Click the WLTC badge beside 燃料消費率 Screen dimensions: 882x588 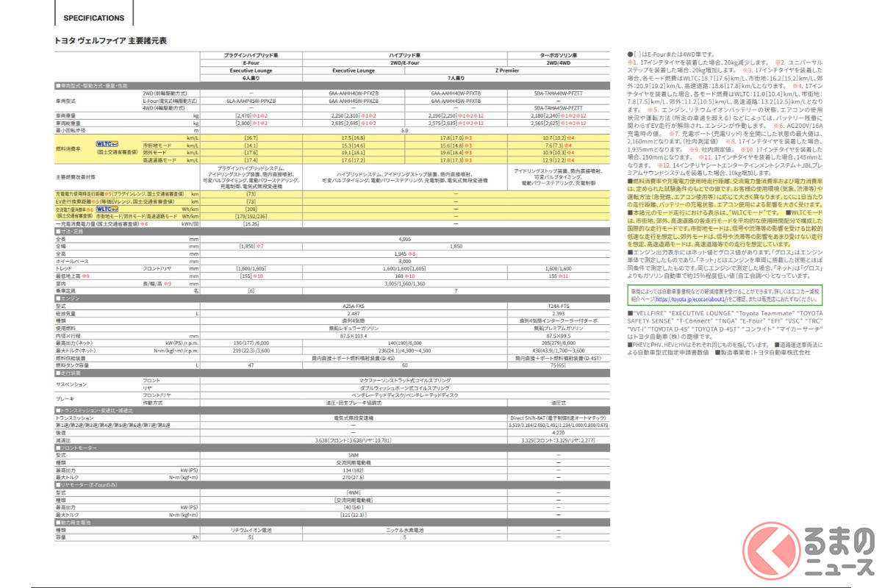click(107, 146)
